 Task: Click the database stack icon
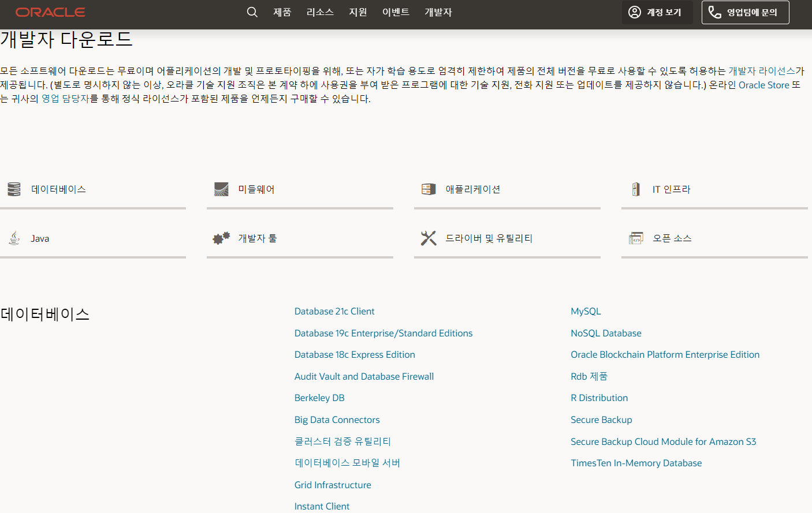pos(14,189)
